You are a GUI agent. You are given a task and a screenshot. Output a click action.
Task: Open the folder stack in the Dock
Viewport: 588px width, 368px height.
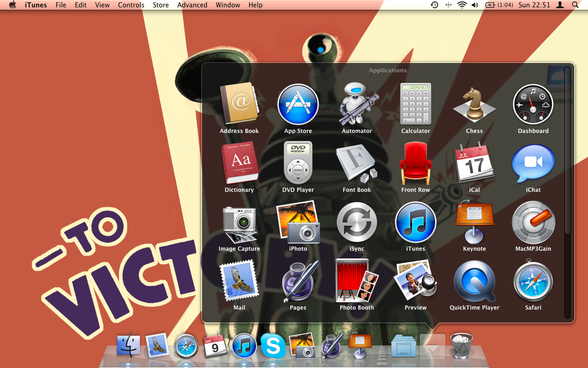coord(404,346)
